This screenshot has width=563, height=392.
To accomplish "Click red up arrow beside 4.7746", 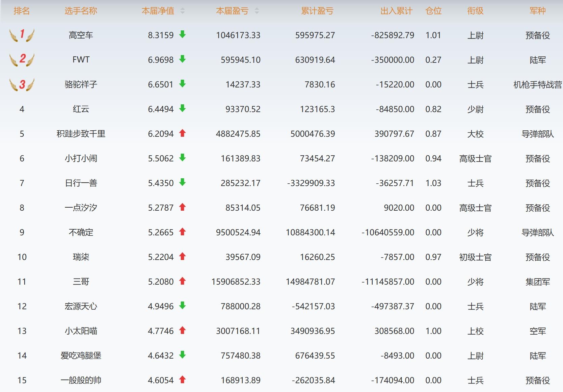I will (x=183, y=331).
